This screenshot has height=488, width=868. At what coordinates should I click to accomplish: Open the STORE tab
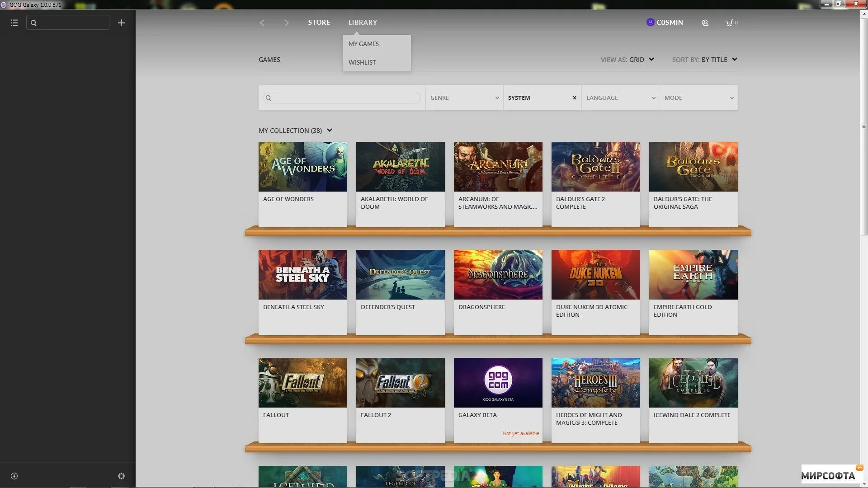pos(319,22)
